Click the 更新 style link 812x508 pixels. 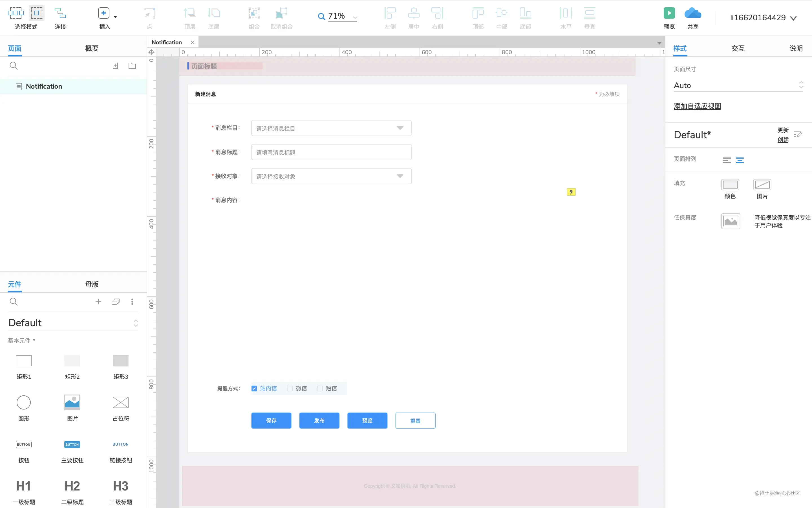pos(783,130)
